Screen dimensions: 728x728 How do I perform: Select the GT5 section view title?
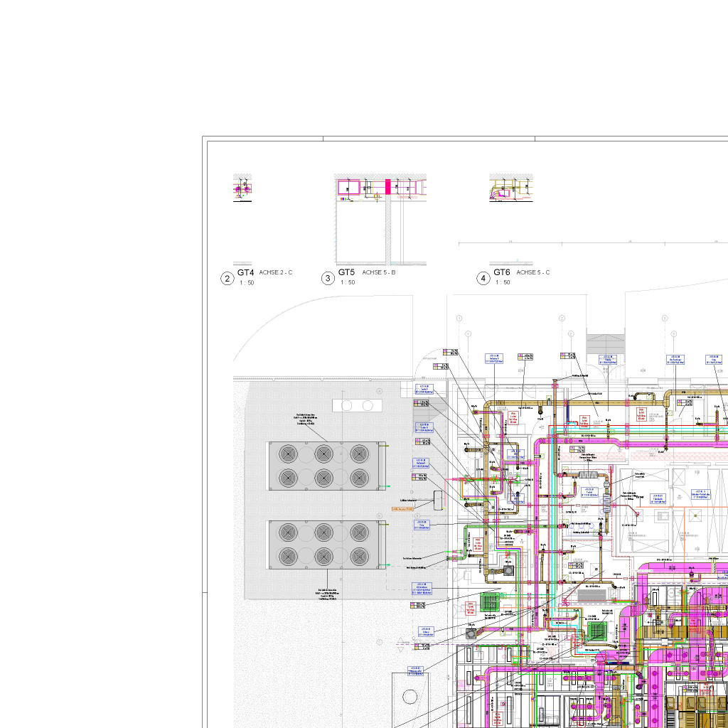(x=346, y=272)
